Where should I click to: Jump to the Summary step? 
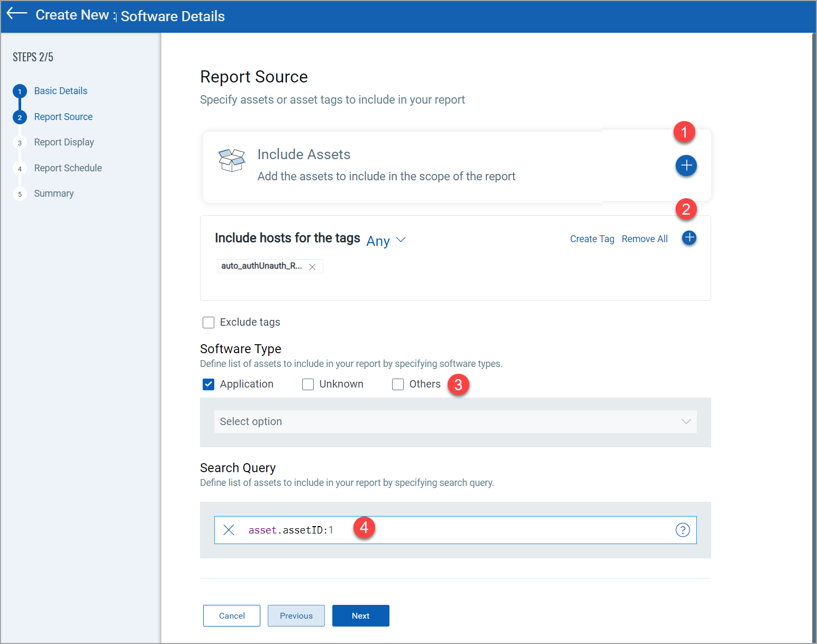pos(54,194)
